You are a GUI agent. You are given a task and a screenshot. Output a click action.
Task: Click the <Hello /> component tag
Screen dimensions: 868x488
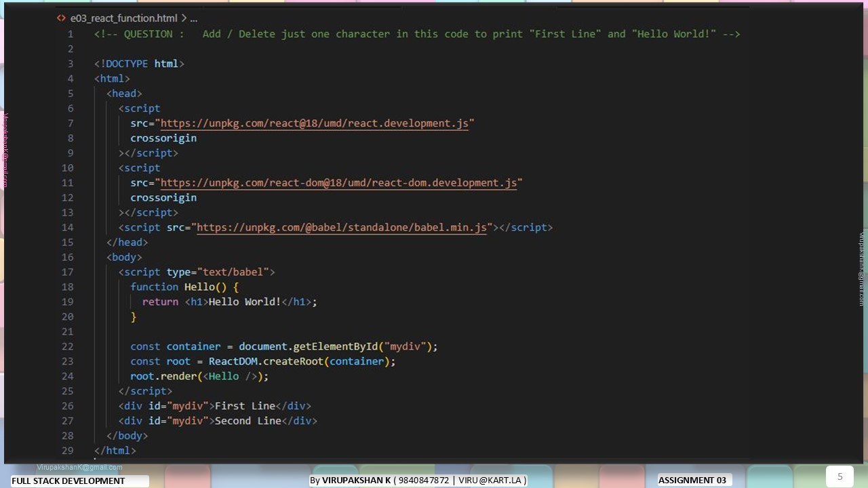coord(230,377)
